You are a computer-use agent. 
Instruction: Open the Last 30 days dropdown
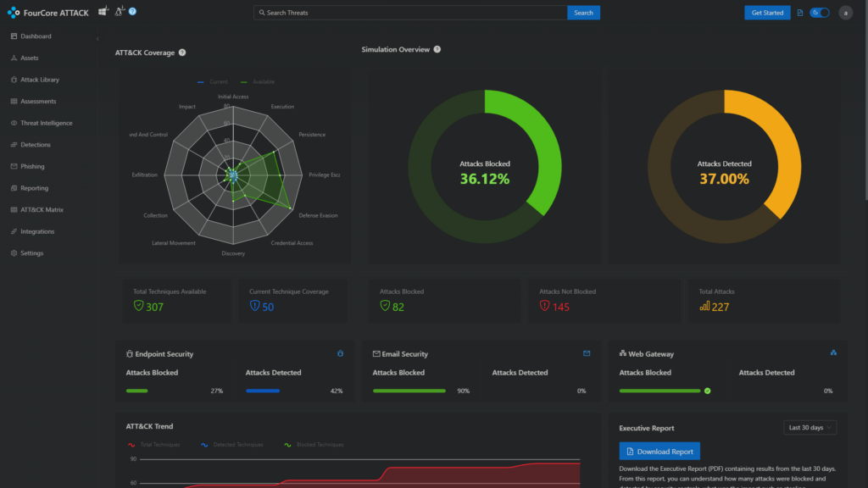click(810, 427)
